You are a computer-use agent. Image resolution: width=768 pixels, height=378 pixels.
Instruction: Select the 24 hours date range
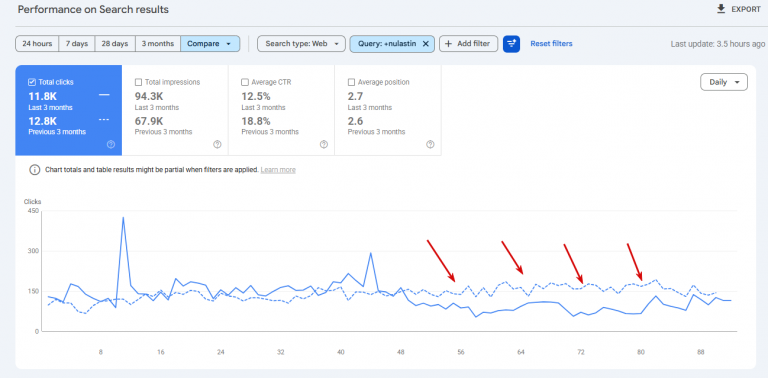pos(37,44)
